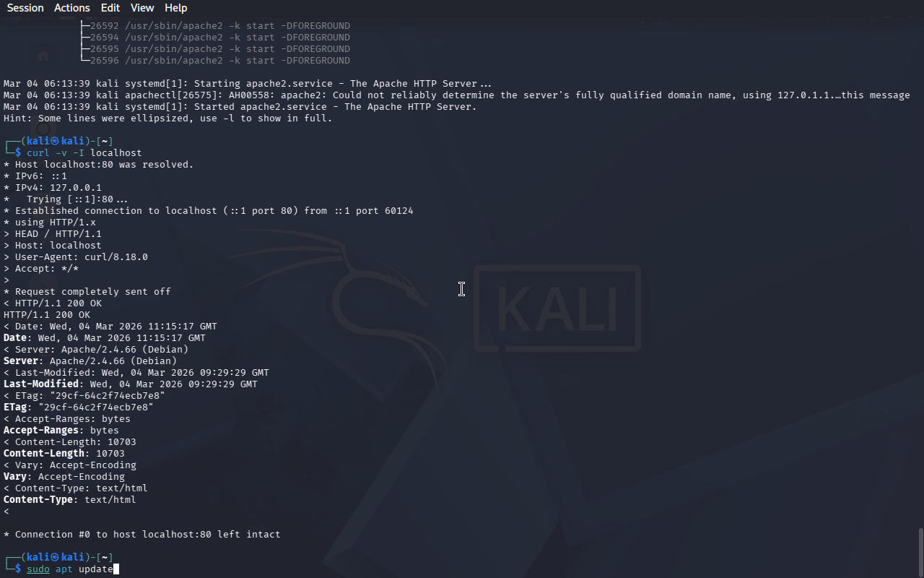Click the 'HTTP/1.1 200 OK' response line
The width and height of the screenshot is (924, 578).
tap(47, 314)
